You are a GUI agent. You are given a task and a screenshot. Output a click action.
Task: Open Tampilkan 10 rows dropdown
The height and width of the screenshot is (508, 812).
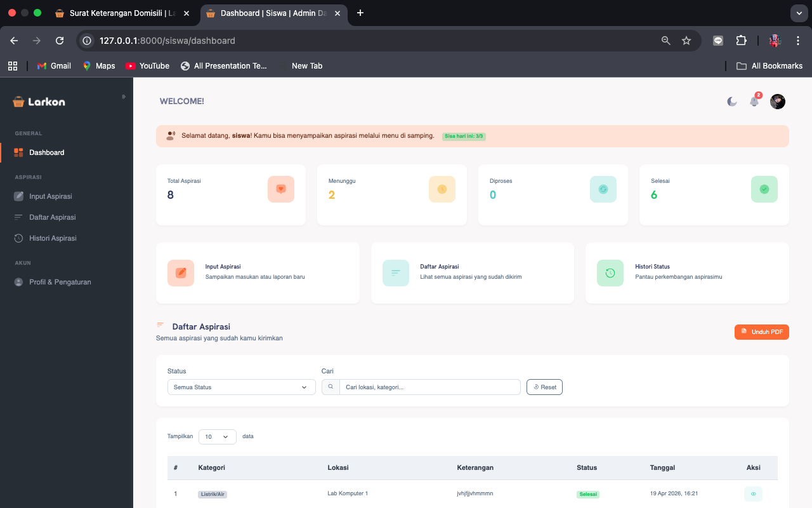click(x=218, y=437)
